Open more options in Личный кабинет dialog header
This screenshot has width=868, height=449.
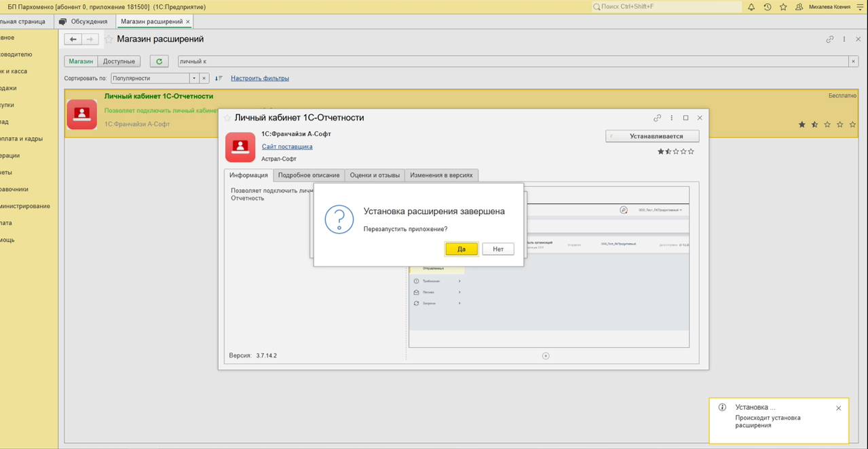672,118
